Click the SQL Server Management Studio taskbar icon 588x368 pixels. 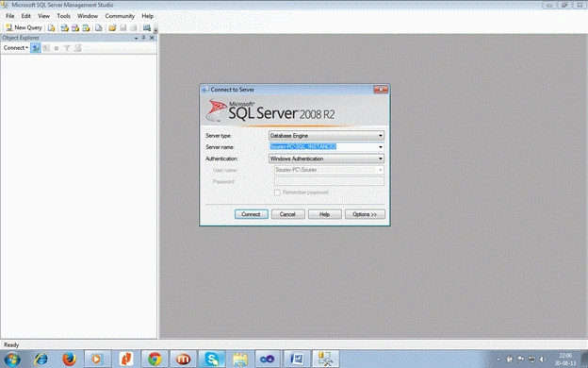pyautogui.click(x=325, y=360)
